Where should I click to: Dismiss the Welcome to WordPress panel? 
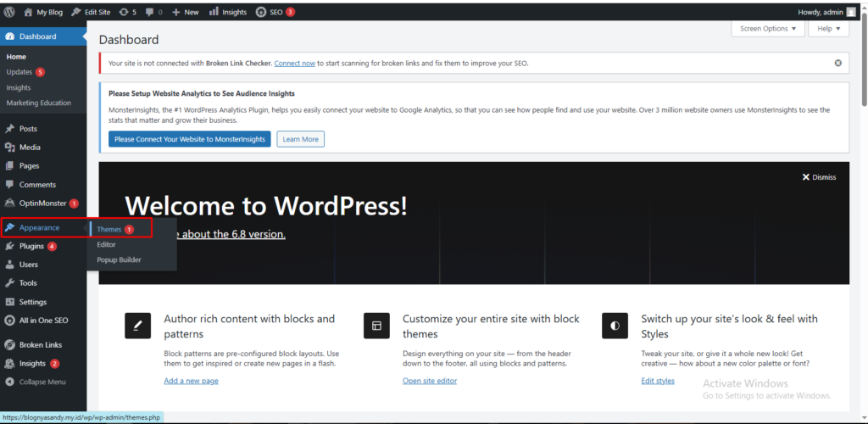(x=820, y=177)
